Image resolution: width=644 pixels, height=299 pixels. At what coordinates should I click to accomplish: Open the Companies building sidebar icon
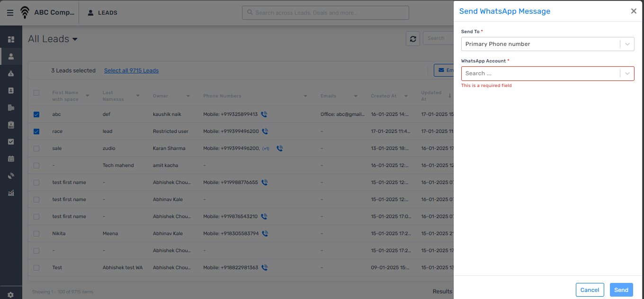(x=11, y=107)
